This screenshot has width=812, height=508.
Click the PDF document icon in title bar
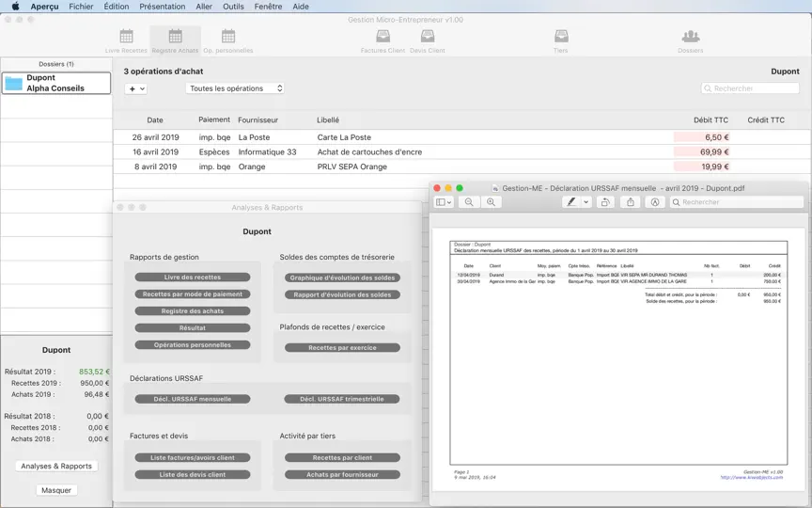tap(495, 189)
